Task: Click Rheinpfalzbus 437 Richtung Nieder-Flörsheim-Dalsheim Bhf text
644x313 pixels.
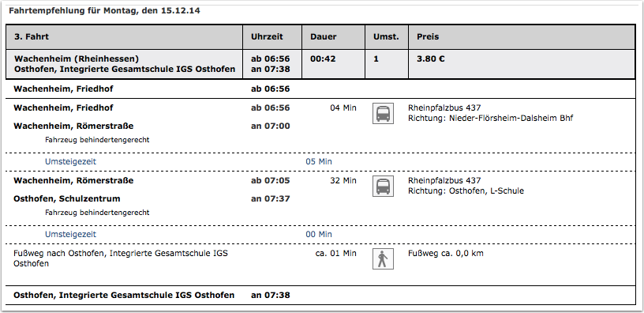Action: [x=490, y=113]
